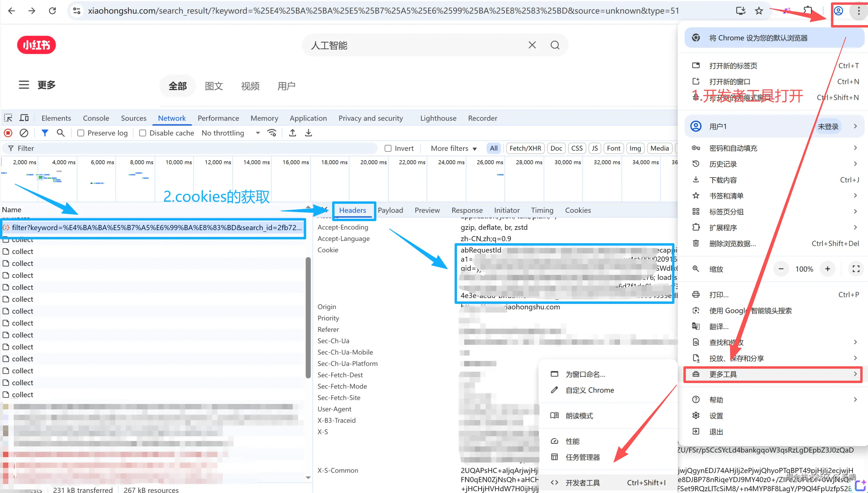Click the Fetch/XHR filter button
This screenshot has width=868, height=493.
(525, 148)
